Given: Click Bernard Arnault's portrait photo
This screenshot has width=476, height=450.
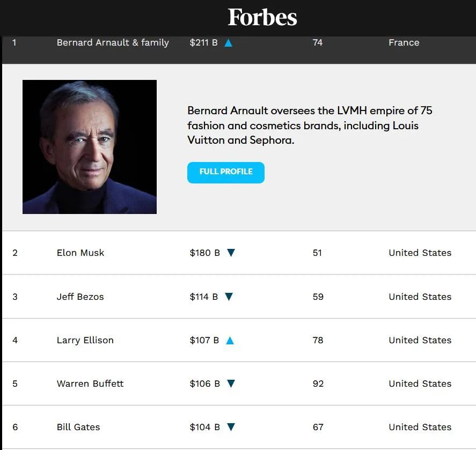Looking at the screenshot, I should [x=90, y=147].
